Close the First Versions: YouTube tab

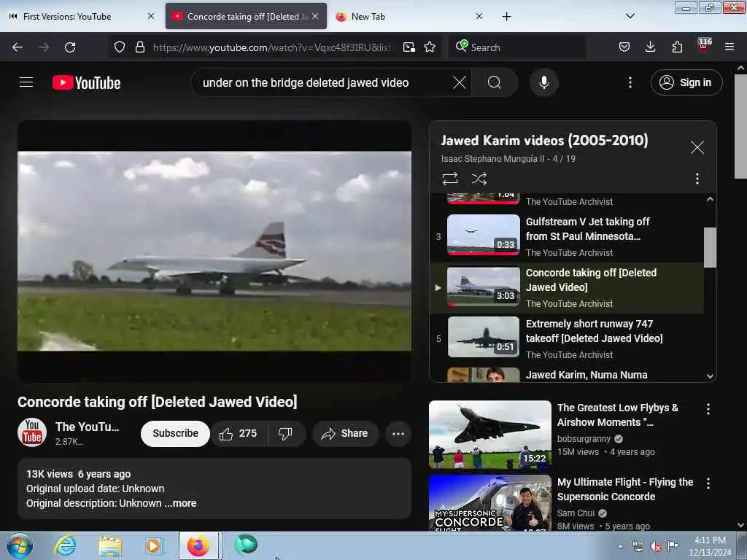point(151,16)
